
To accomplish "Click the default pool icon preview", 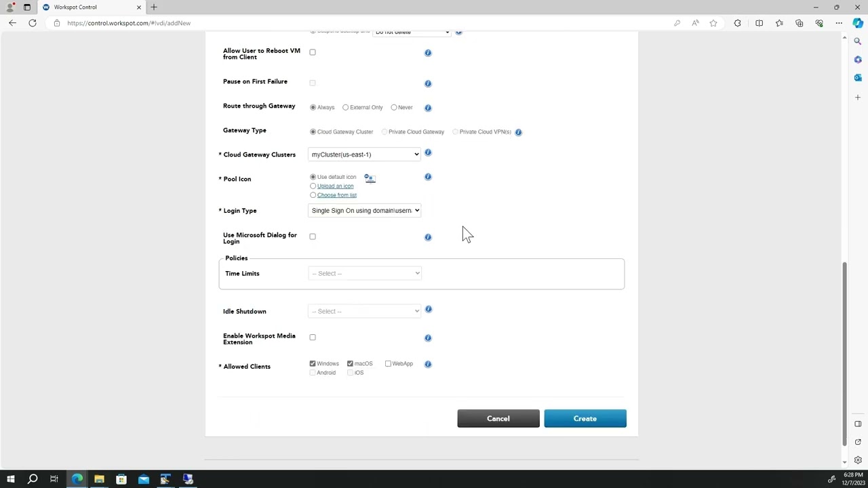I will pyautogui.click(x=370, y=178).
